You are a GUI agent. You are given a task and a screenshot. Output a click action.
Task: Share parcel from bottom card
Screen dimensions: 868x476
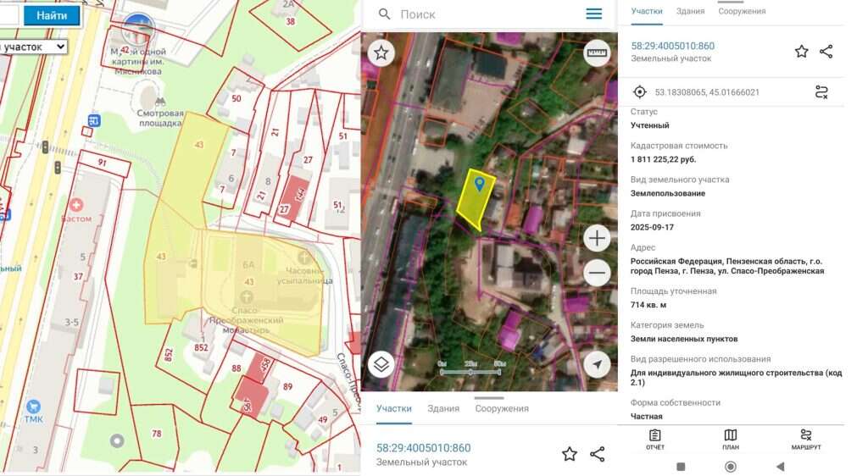(598, 454)
